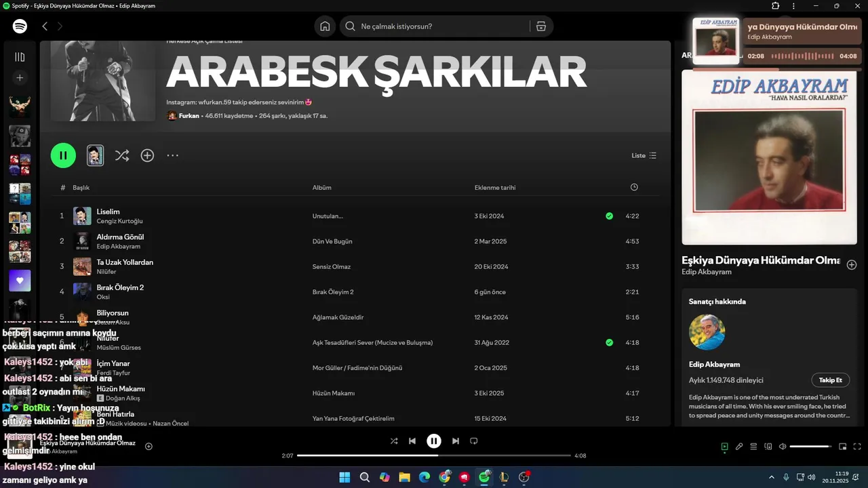Create a new playlist with the sidebar plus
Viewport: 868px width, 488px height.
coord(20,78)
